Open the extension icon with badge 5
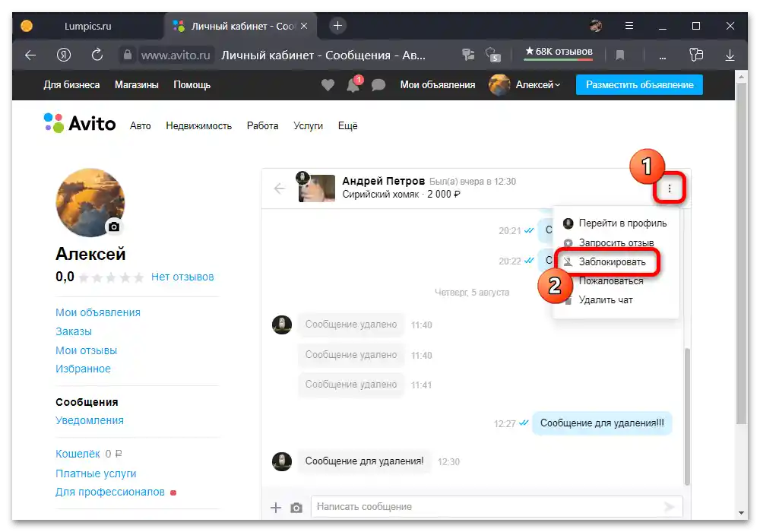Viewport: 760px width, 532px height. (492, 55)
